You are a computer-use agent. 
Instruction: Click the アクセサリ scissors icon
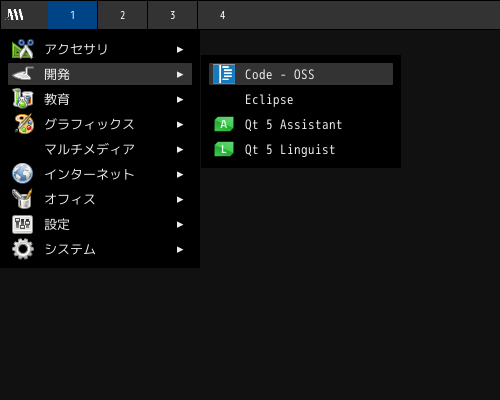coord(23,49)
